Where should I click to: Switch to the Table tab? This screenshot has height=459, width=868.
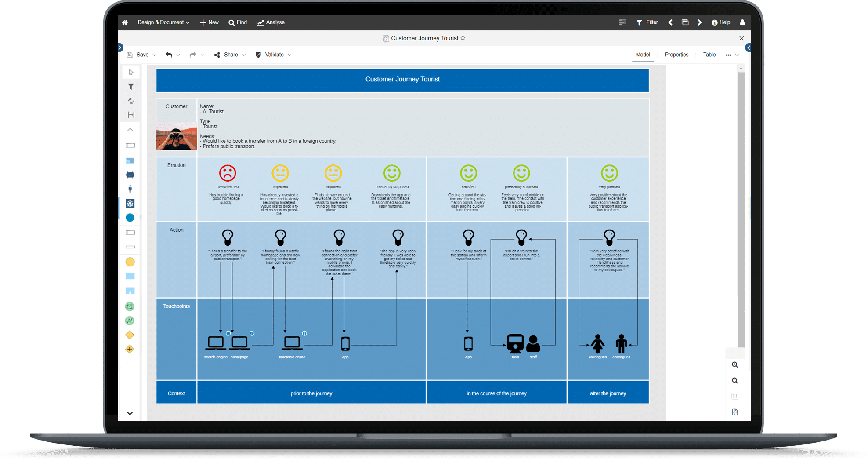[709, 55]
